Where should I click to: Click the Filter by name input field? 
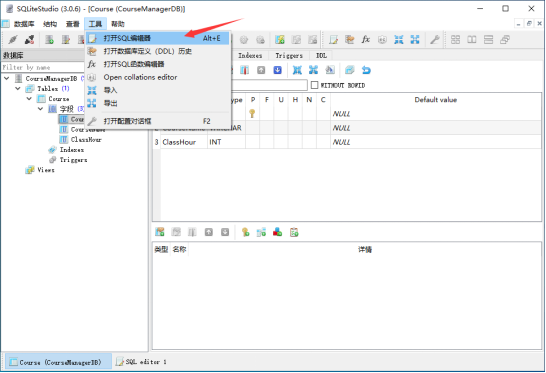pos(42,67)
